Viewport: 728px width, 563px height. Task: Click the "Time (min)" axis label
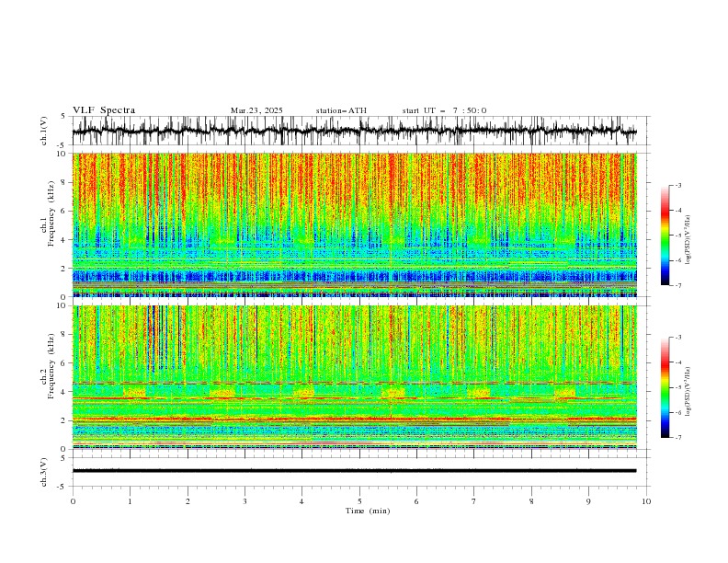pos(368,511)
